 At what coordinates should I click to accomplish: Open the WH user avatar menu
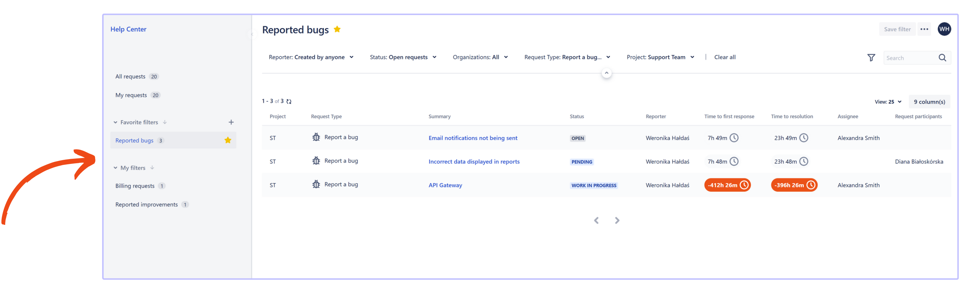click(x=944, y=29)
